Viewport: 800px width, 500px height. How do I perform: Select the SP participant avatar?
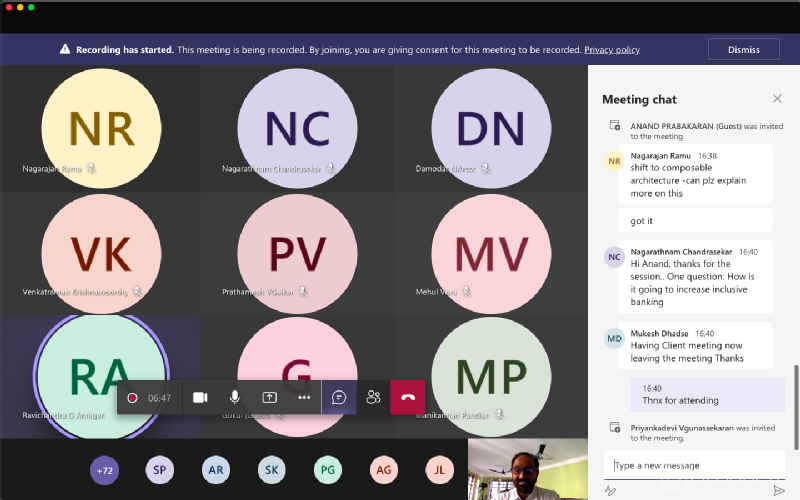click(x=159, y=469)
